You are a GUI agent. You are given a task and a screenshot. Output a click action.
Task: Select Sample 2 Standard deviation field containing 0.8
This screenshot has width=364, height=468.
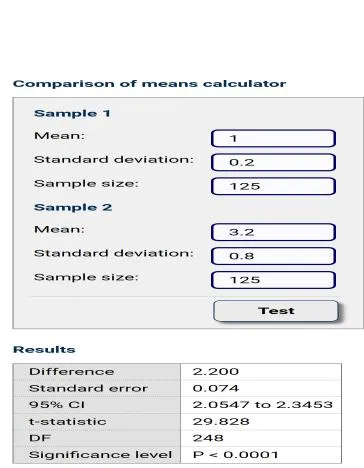click(273, 256)
